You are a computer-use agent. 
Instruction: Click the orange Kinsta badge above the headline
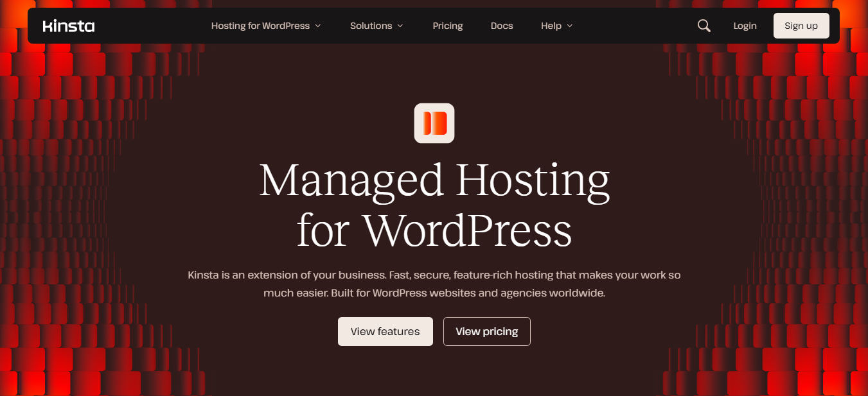[x=434, y=123]
